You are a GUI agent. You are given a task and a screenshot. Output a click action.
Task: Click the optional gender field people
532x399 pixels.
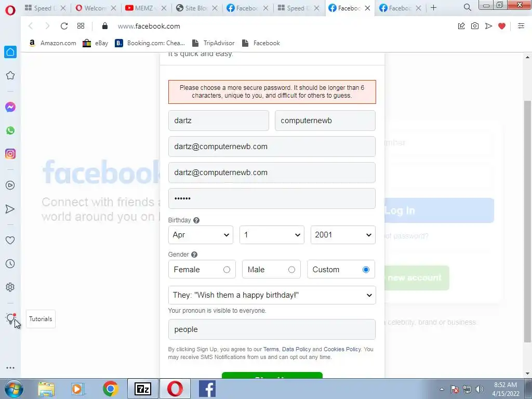click(x=272, y=329)
